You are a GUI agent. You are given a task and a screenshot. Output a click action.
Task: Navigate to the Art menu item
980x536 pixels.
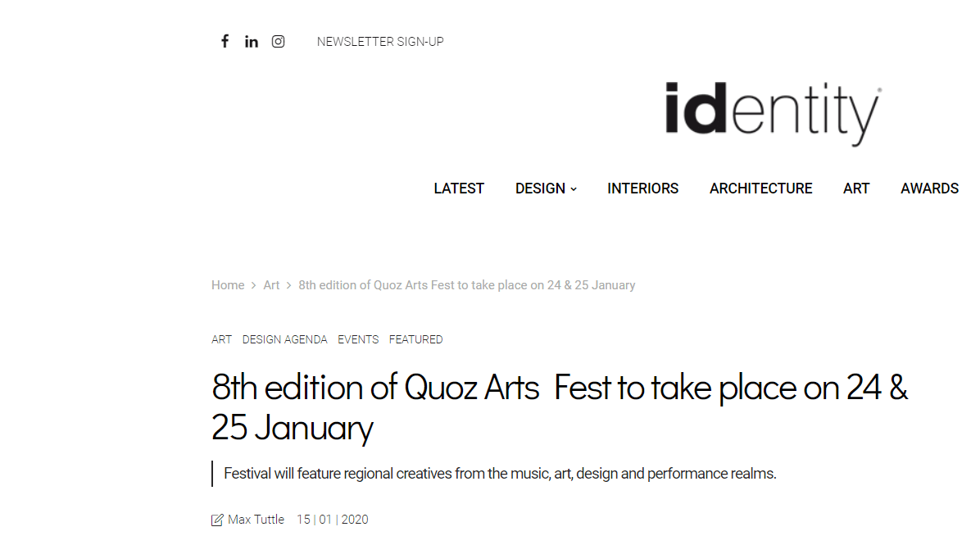855,189
